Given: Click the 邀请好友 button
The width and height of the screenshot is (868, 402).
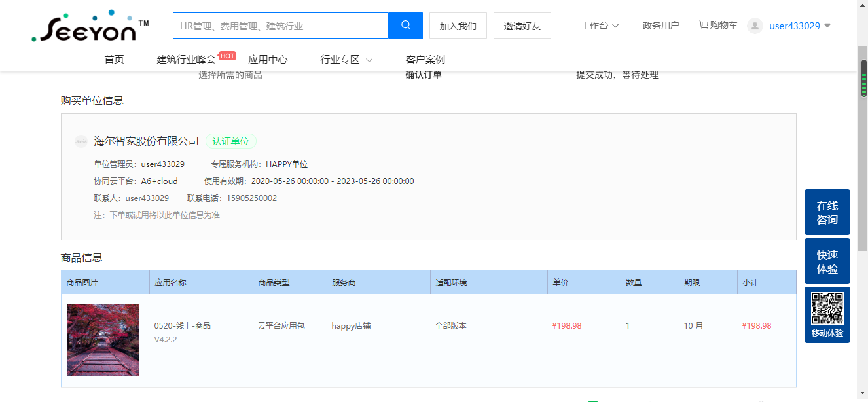Looking at the screenshot, I should pos(522,26).
